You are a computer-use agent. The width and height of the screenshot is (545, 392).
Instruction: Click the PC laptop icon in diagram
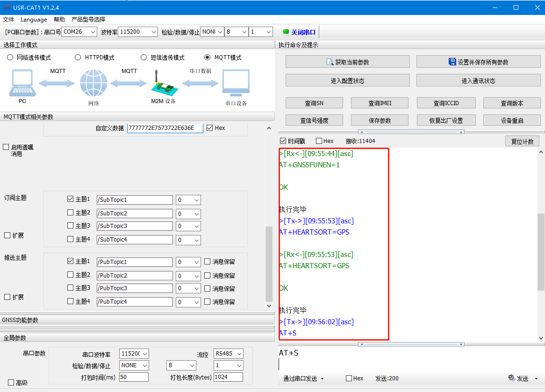click(22, 83)
